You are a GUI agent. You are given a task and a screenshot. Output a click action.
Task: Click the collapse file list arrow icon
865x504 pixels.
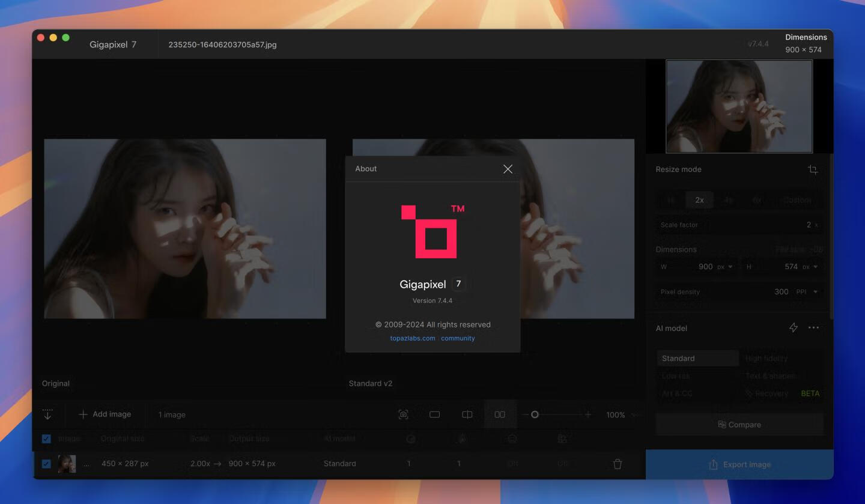47,414
